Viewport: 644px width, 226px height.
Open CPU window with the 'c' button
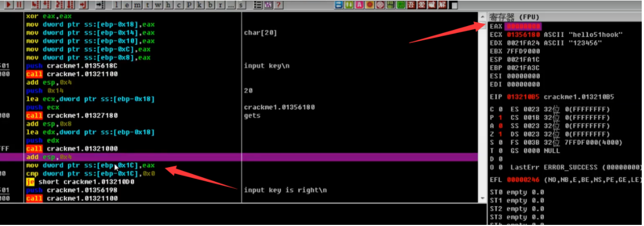178,5
